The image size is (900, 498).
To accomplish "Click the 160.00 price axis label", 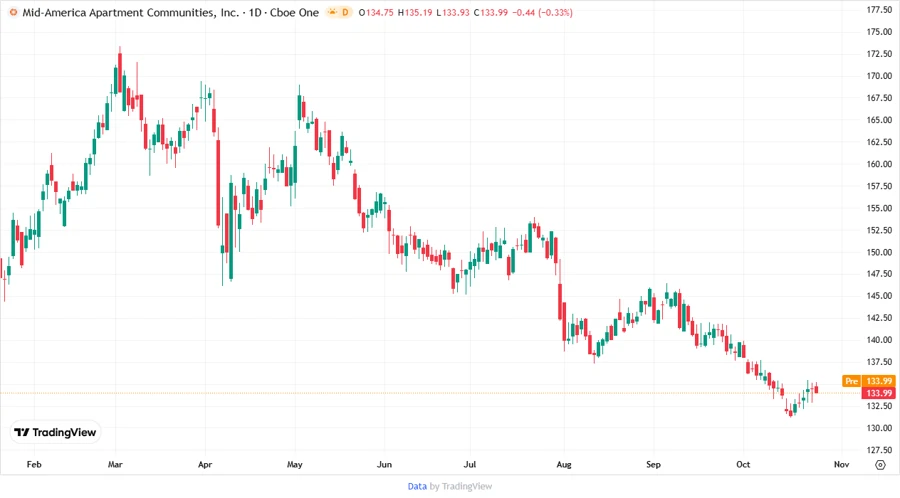I will click(879, 164).
